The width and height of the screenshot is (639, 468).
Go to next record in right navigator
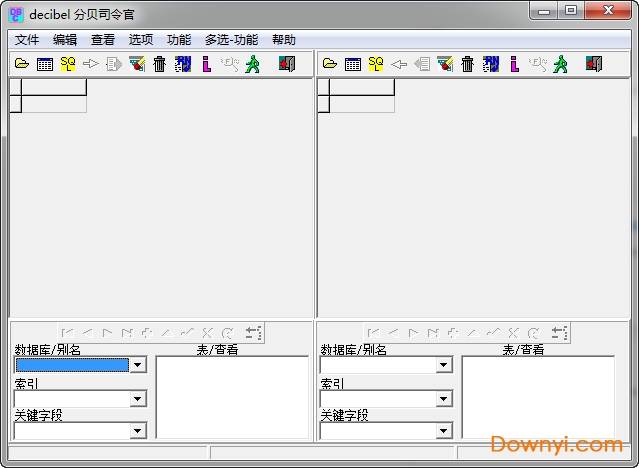[414, 333]
